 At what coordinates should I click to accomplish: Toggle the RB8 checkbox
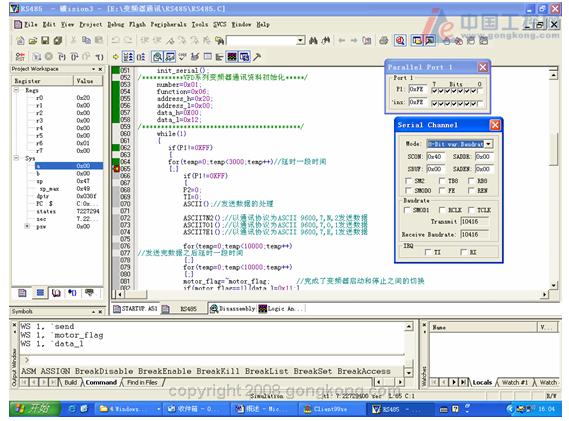pos(471,180)
